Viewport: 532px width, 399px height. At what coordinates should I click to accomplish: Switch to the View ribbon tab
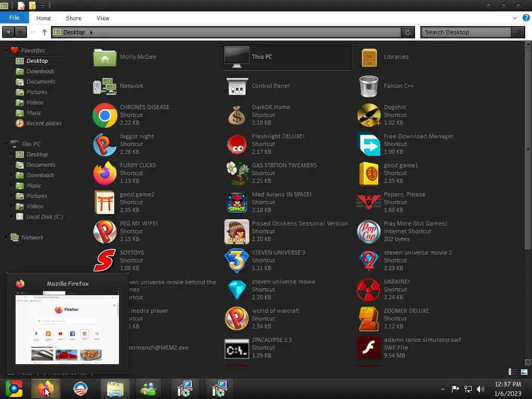103,18
